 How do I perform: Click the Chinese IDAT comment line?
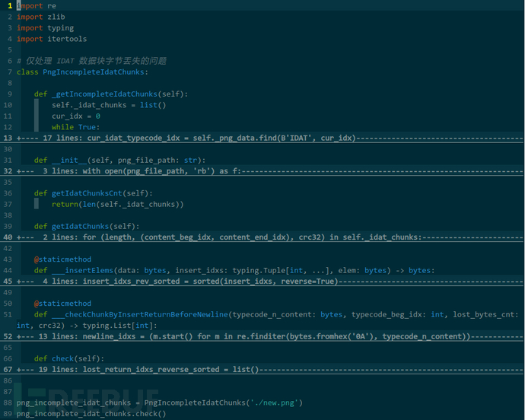(91, 61)
